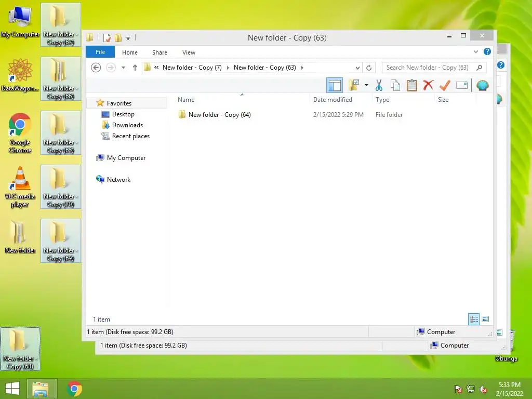Click the Rename toolbar icon

462,85
